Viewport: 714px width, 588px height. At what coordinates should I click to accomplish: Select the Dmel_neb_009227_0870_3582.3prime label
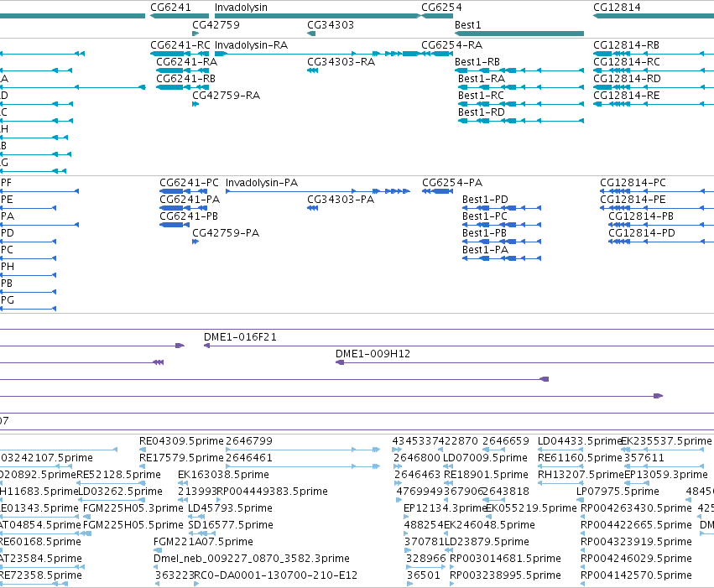[252, 559]
